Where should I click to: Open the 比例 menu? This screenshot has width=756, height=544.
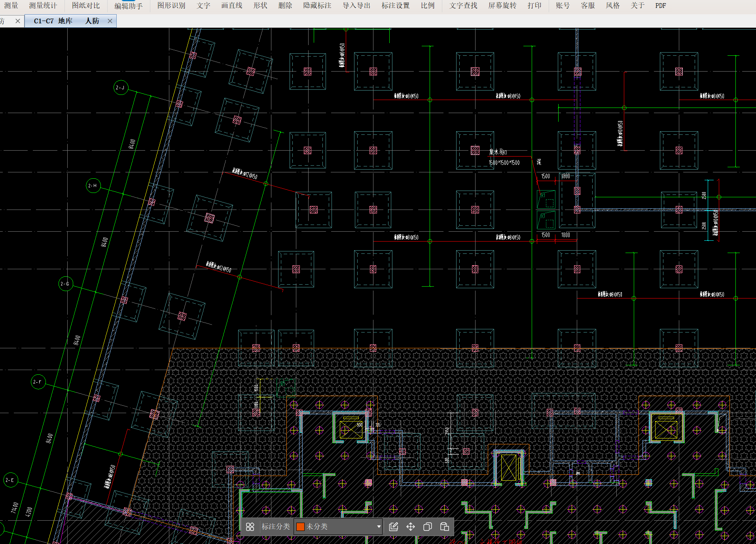pyautogui.click(x=428, y=6)
